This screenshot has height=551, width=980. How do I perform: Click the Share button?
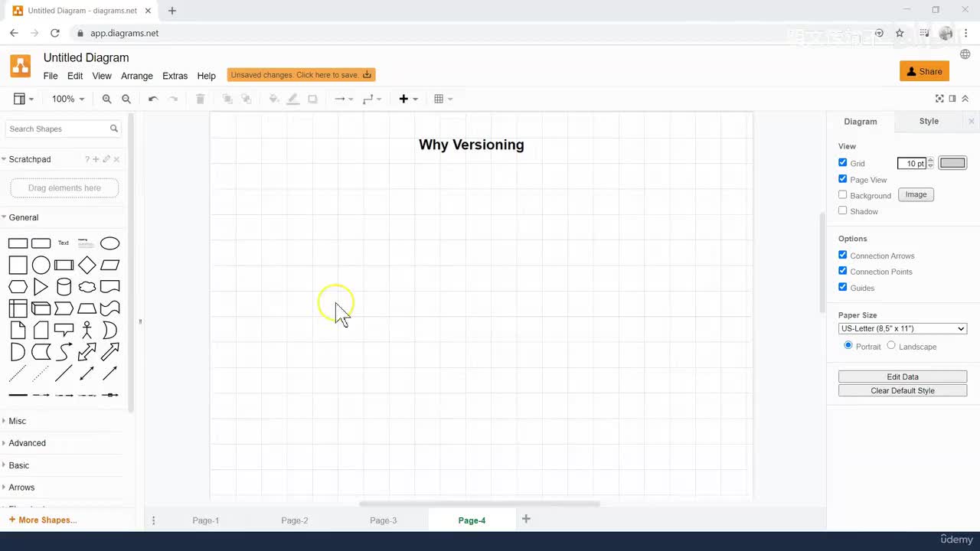coord(924,71)
